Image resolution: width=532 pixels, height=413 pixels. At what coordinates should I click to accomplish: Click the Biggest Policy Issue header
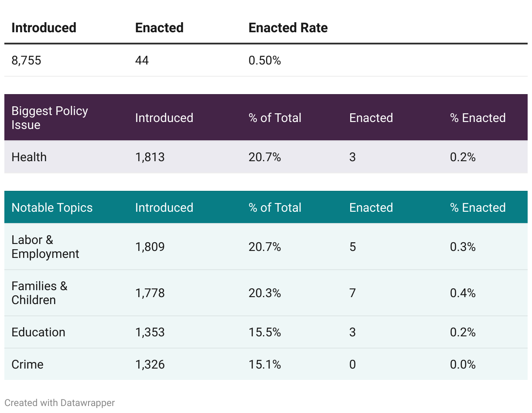click(50, 118)
